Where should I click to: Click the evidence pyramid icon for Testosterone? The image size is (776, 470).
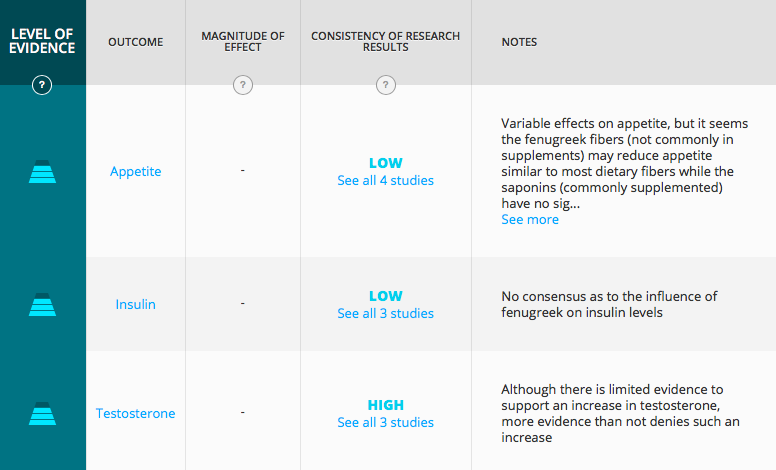[43, 414]
